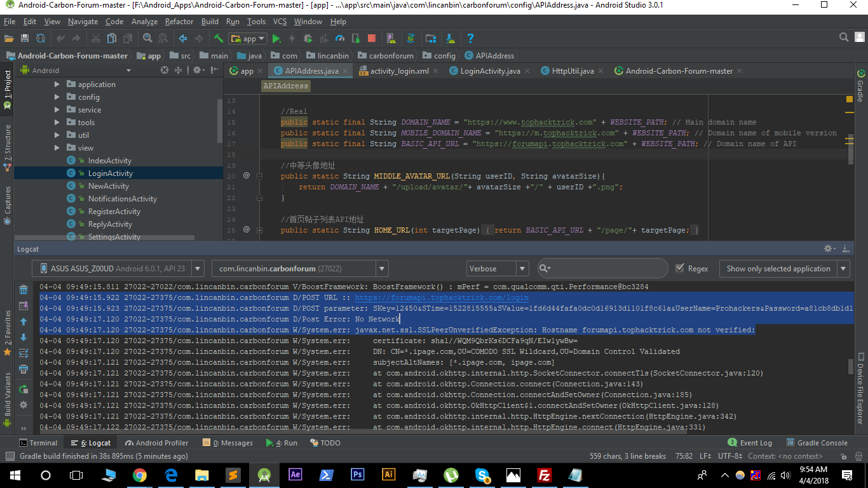Open the Project Structure icon

431,39
